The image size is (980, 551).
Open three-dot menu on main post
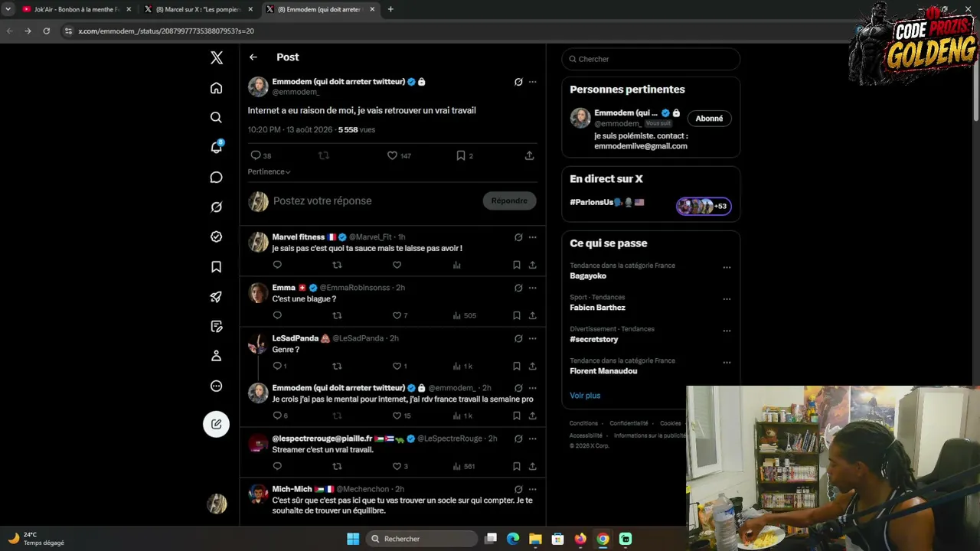tap(533, 82)
